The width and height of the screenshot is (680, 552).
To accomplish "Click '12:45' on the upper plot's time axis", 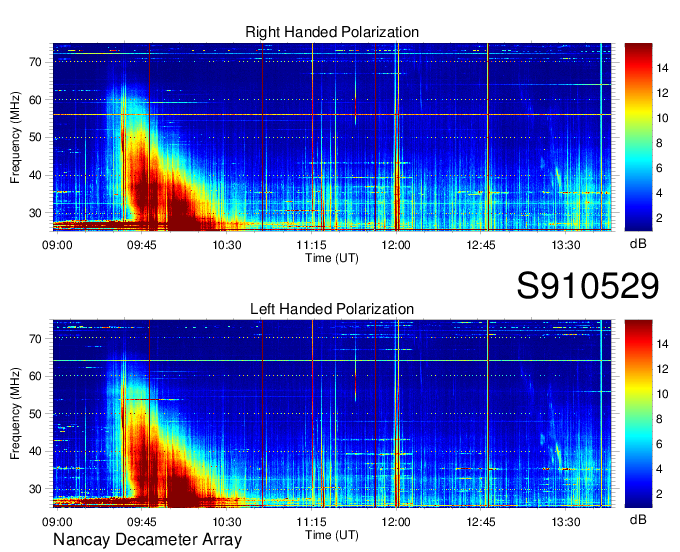I will tap(481, 245).
